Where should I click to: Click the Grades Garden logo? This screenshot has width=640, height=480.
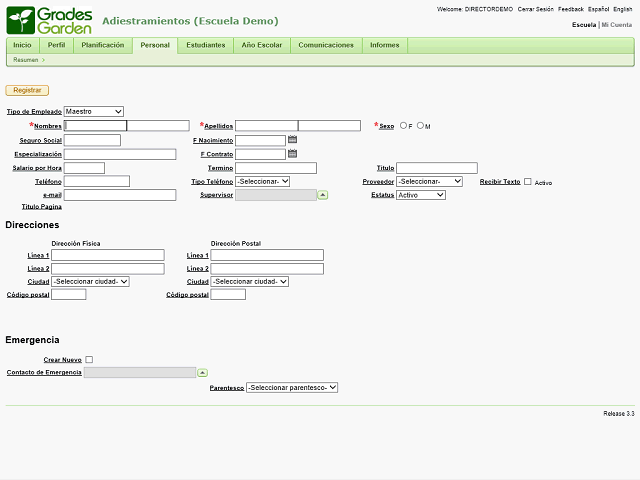coord(49,20)
